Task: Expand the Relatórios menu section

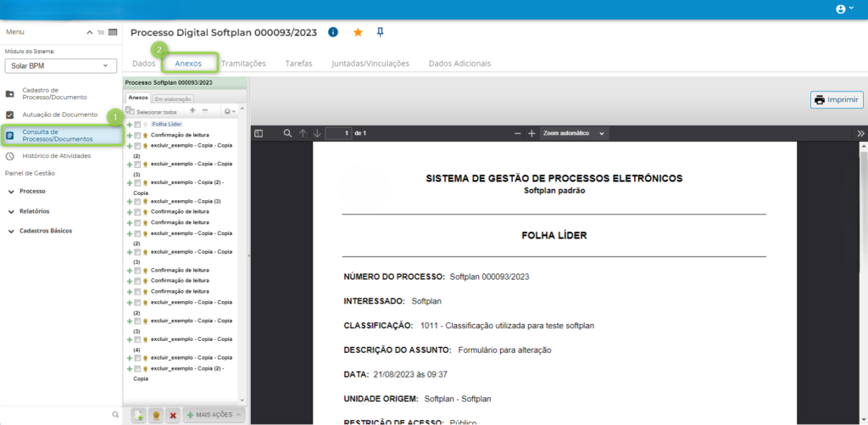Action: click(x=29, y=212)
